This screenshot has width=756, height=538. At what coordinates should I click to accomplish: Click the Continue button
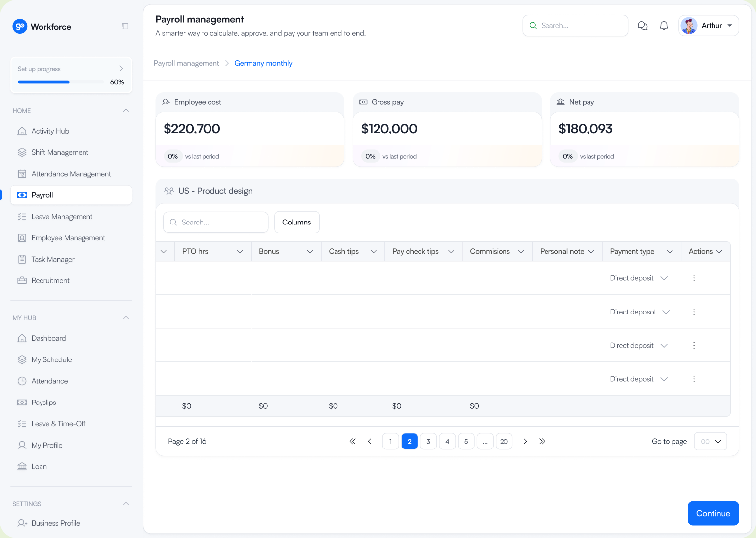point(713,513)
